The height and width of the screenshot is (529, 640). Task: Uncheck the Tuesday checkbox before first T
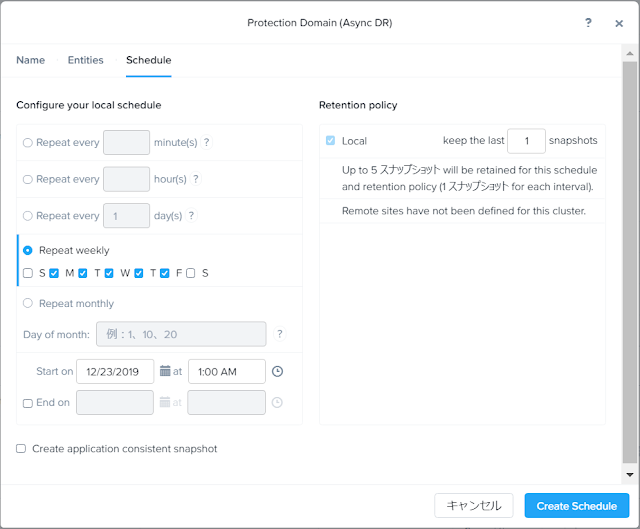click(83, 273)
